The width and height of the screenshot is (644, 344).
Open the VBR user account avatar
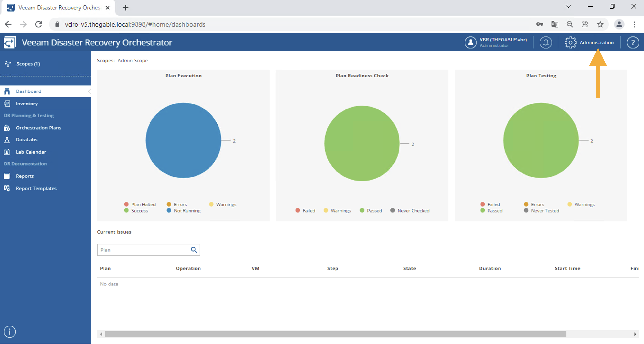coord(471,42)
